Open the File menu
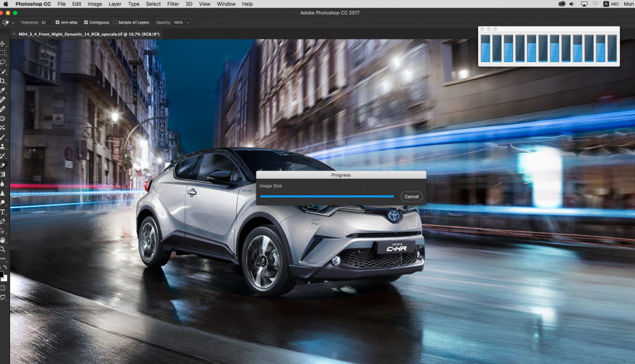 click(x=62, y=4)
